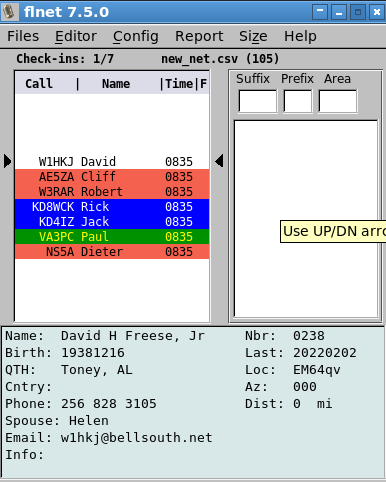
Task: Select the AE5ZA Cliff check-in row
Action: tap(112, 176)
